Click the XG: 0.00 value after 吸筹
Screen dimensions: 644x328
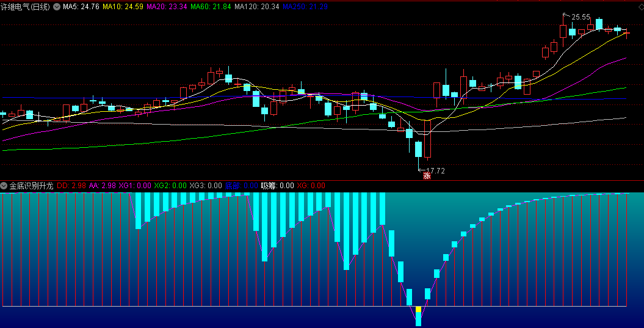click(x=311, y=186)
